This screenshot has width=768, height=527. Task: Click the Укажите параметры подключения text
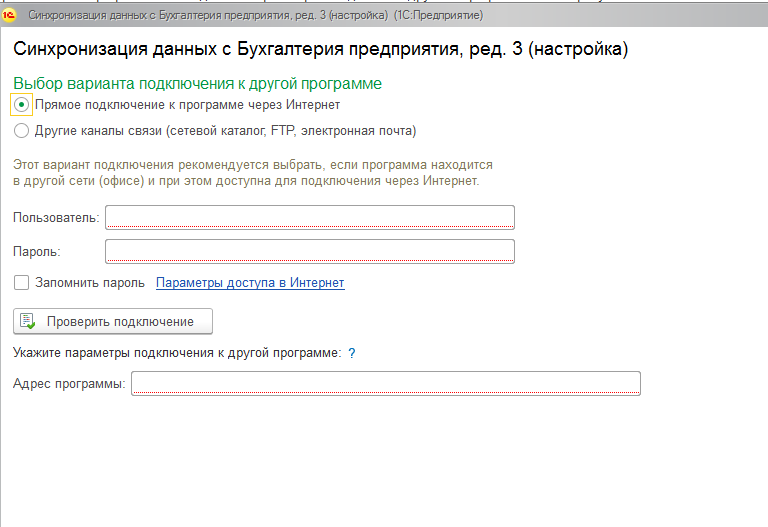tap(177, 353)
